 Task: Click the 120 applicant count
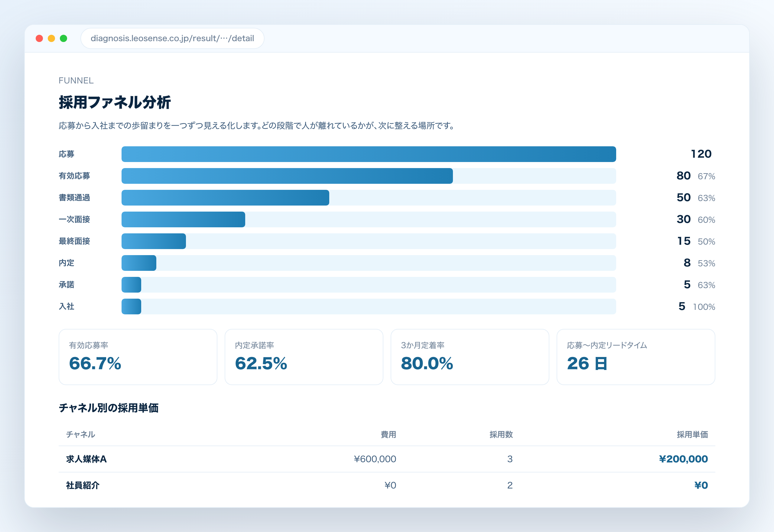[701, 154]
